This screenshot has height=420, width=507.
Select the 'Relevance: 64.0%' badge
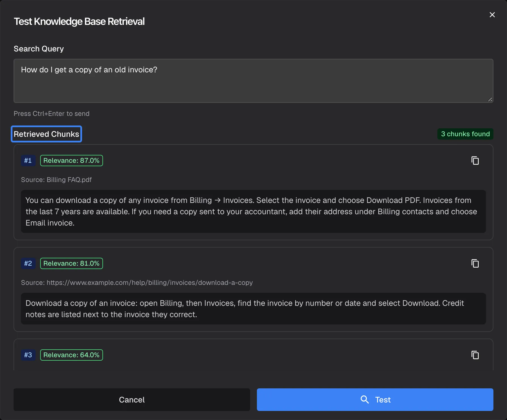point(72,355)
